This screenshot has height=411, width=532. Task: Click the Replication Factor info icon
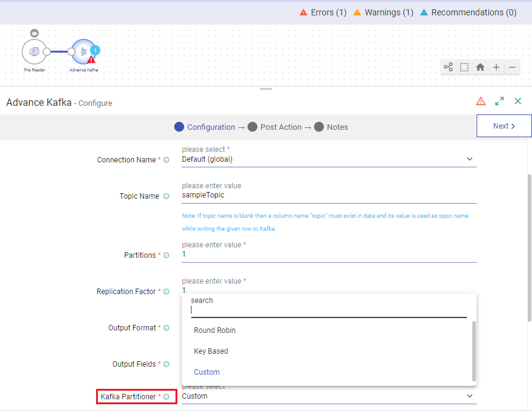click(166, 292)
